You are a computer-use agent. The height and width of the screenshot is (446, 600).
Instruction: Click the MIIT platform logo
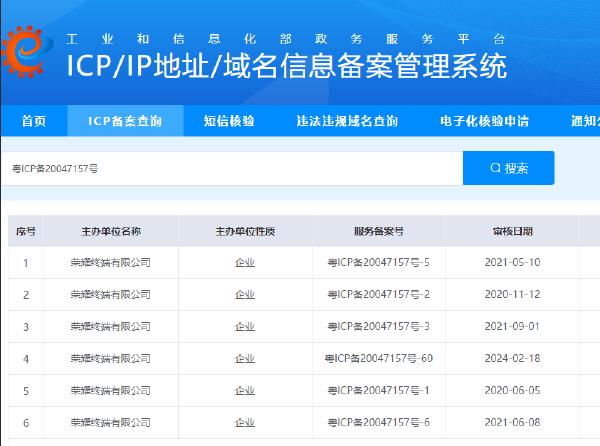point(27,52)
